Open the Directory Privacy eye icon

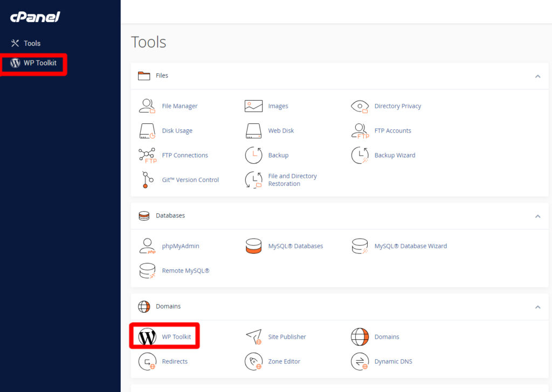pyautogui.click(x=360, y=106)
